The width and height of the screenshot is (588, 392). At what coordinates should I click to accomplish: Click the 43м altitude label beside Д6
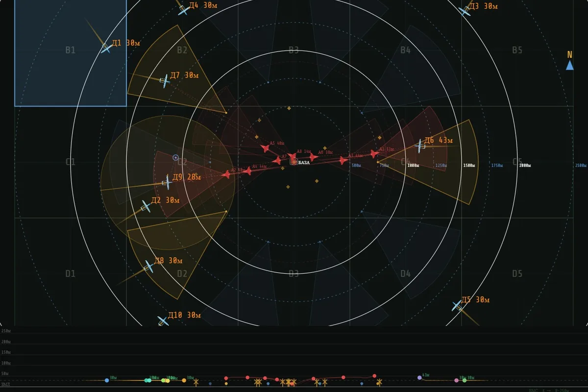click(x=445, y=141)
